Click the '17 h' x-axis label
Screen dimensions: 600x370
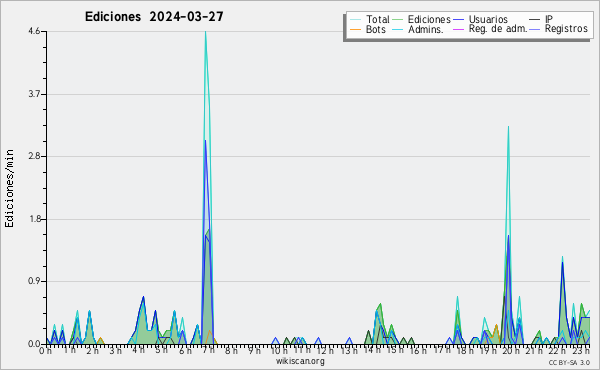[442, 350]
